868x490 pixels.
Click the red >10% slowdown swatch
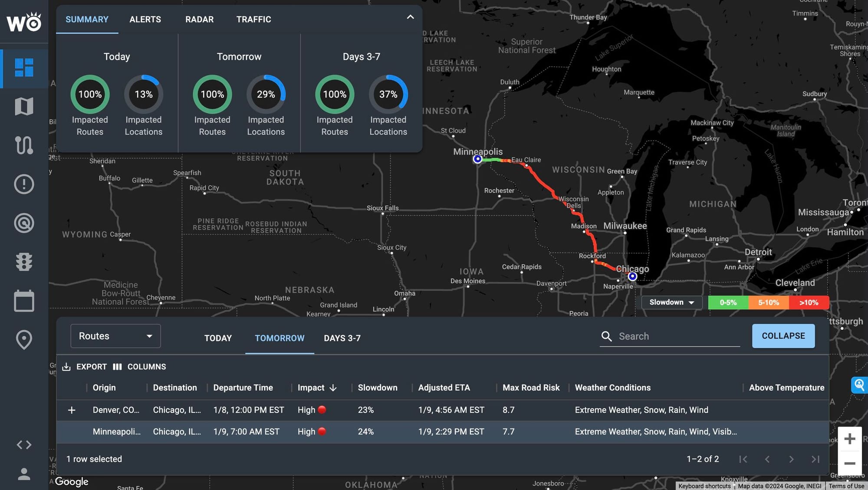(x=809, y=303)
